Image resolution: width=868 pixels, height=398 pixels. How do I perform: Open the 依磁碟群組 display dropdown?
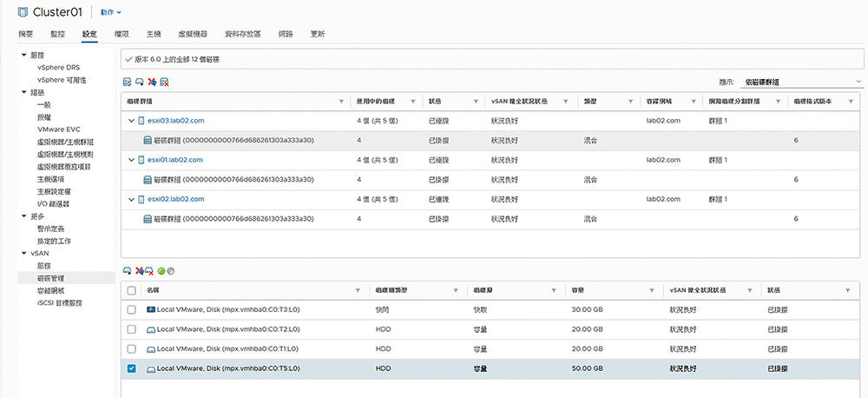coord(801,82)
